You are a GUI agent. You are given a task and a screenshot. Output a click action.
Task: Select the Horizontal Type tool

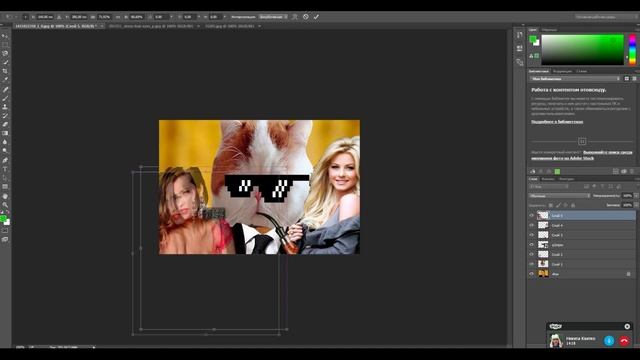pyautogui.click(x=5, y=169)
